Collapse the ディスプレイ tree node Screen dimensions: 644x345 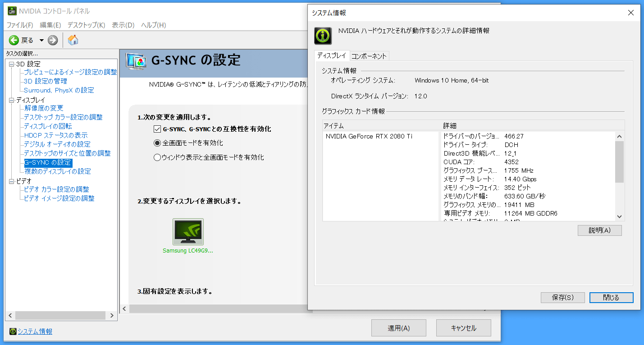(x=11, y=100)
